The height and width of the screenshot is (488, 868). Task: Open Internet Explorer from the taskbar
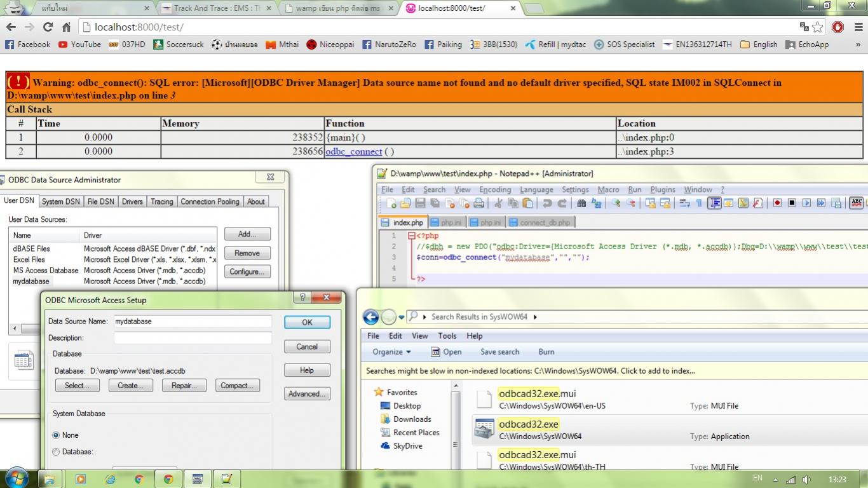[110, 479]
